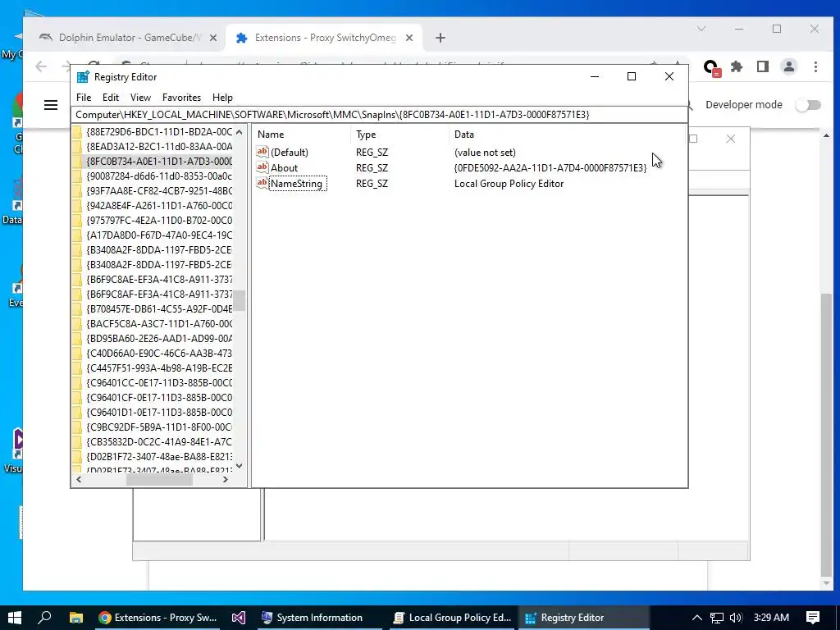Select the NameString registry value
840x630 pixels.
point(296,184)
